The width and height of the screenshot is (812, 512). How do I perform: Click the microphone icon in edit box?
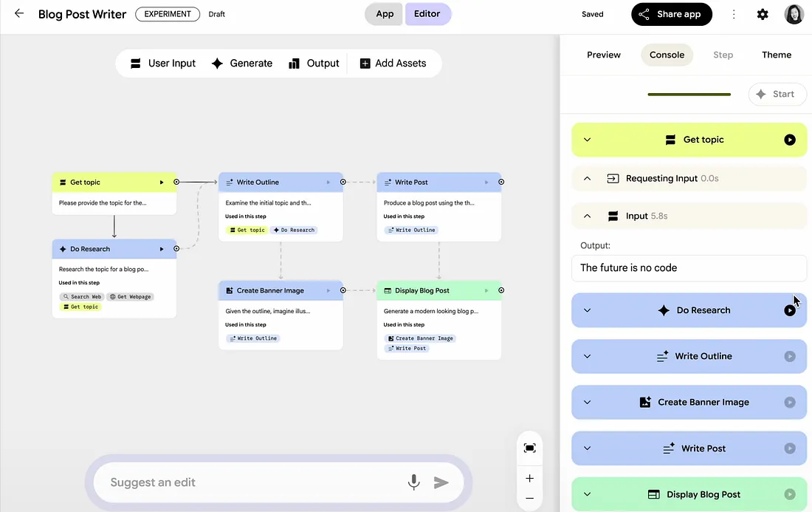414,482
